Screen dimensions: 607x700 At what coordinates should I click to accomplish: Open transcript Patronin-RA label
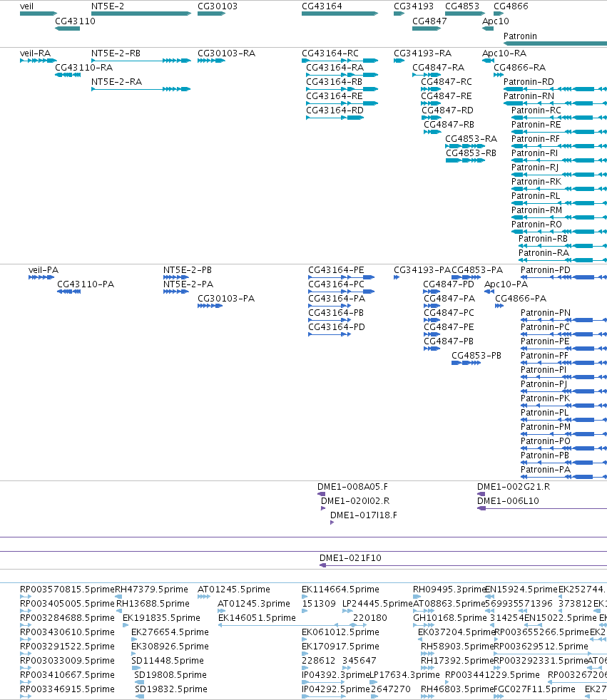(544, 253)
